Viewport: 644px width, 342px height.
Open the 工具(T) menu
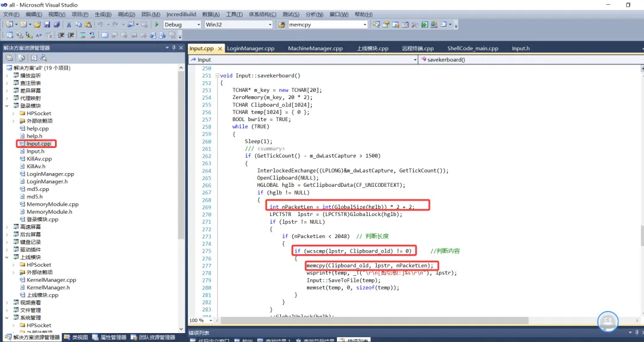tap(234, 14)
